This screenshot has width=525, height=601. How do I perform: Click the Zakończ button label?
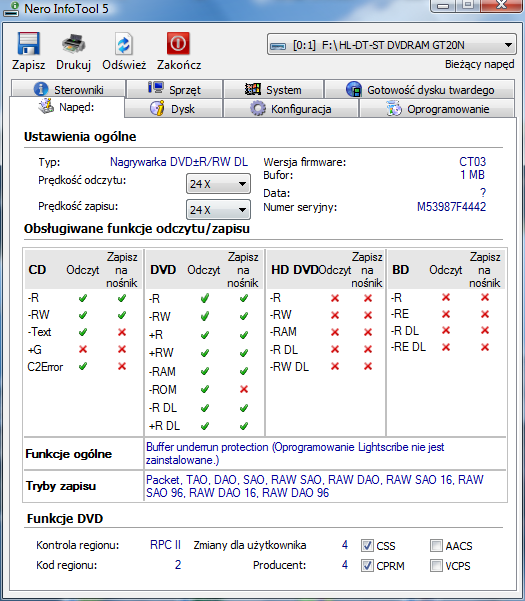pyautogui.click(x=179, y=65)
